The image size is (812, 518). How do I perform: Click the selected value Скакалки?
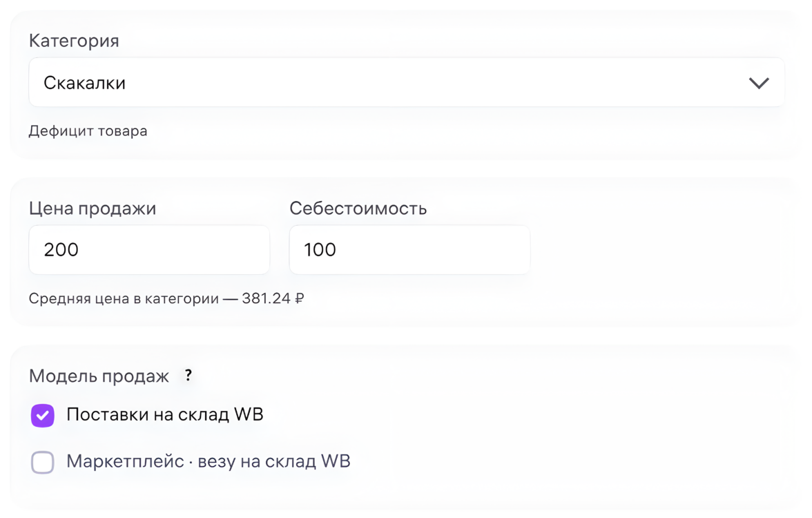[84, 84]
